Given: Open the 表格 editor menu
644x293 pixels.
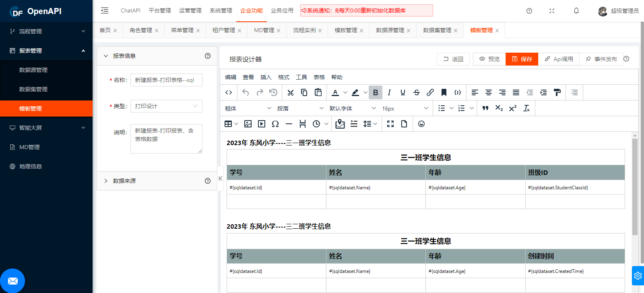Looking at the screenshot, I should (319, 77).
